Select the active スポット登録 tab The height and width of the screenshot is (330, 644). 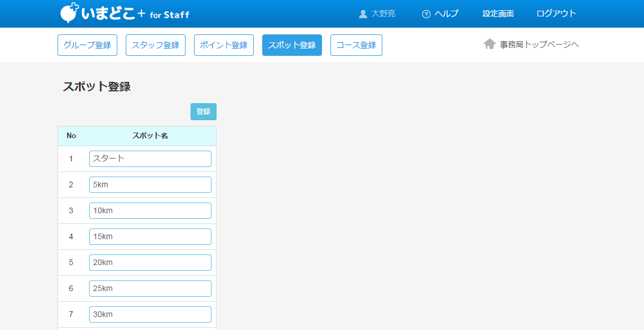point(292,45)
